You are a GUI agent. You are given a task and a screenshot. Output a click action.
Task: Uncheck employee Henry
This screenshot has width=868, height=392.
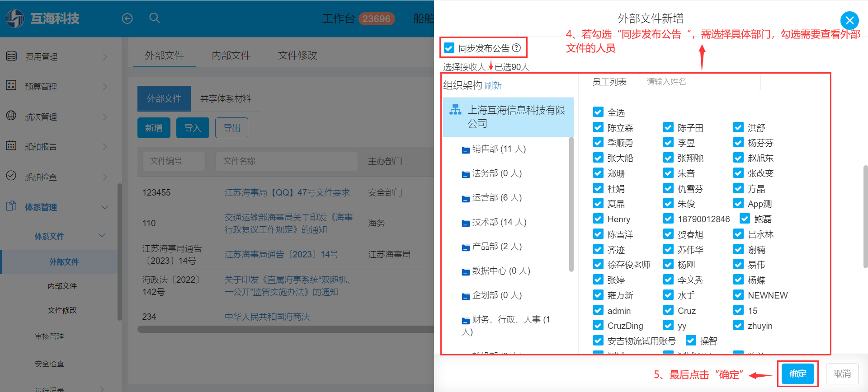598,219
